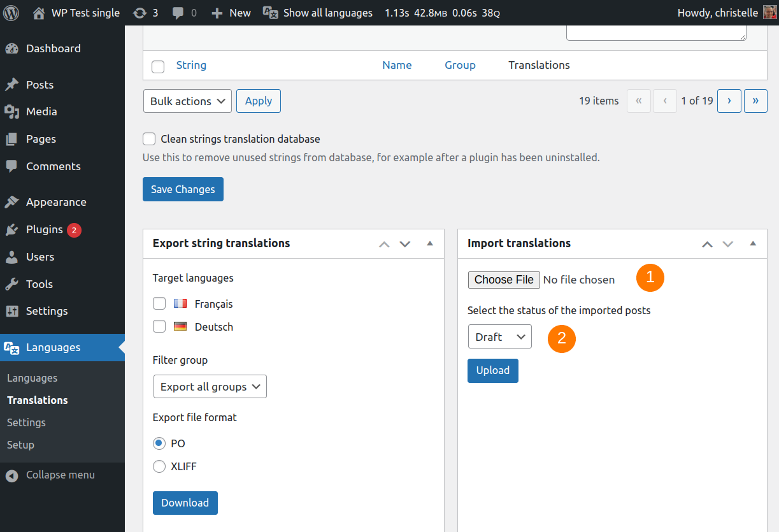Sort by Group column header
779x532 pixels.
460,65
